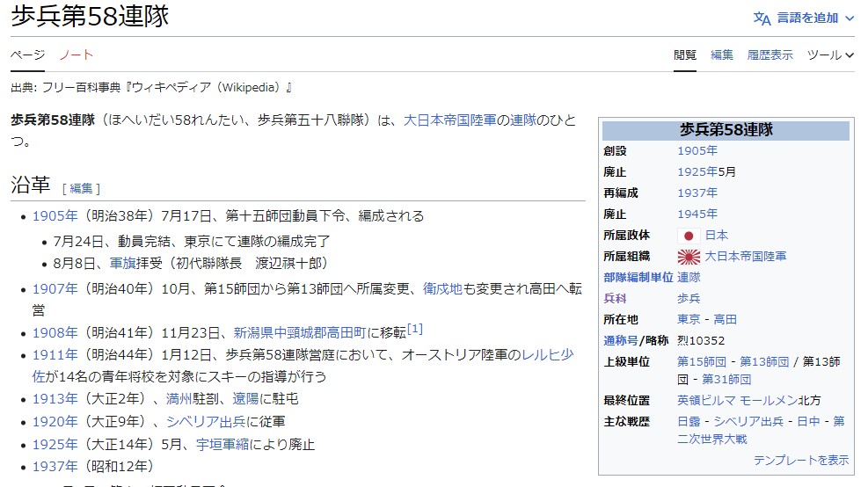Open the 第15師団 link in infobox

(702, 362)
